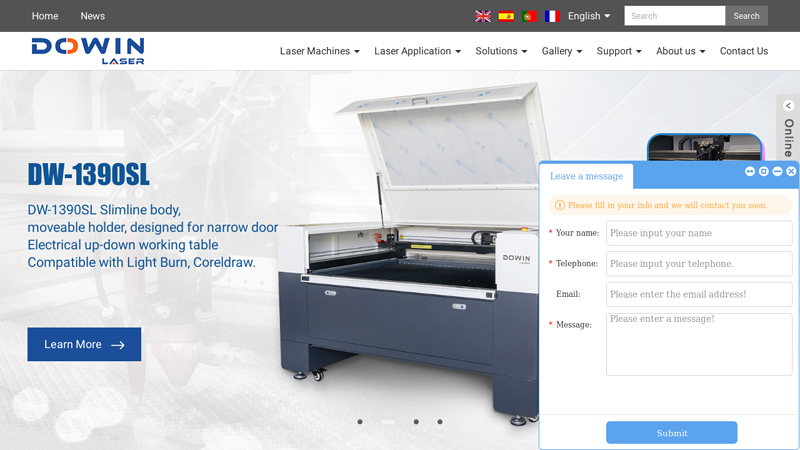Expand the About us menu
Screen dimensions: 800x450
point(681,51)
